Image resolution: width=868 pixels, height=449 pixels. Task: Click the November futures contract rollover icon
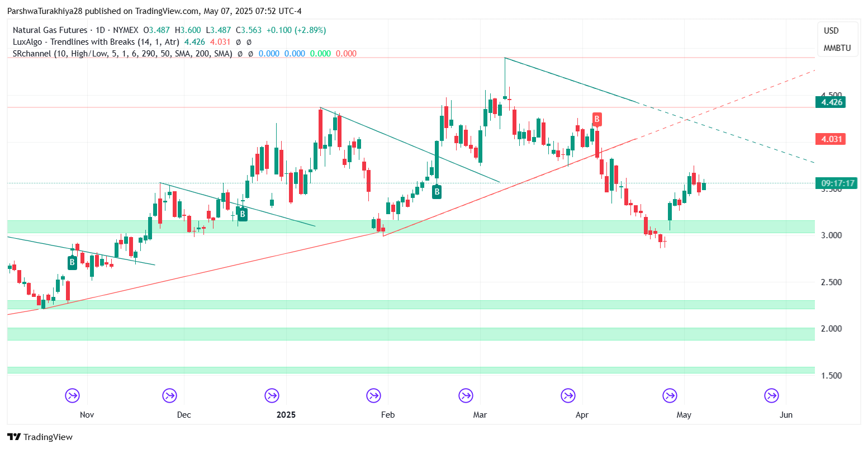(72, 396)
